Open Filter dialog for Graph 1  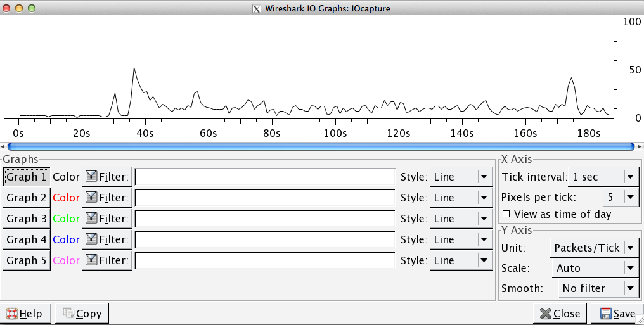tap(107, 177)
